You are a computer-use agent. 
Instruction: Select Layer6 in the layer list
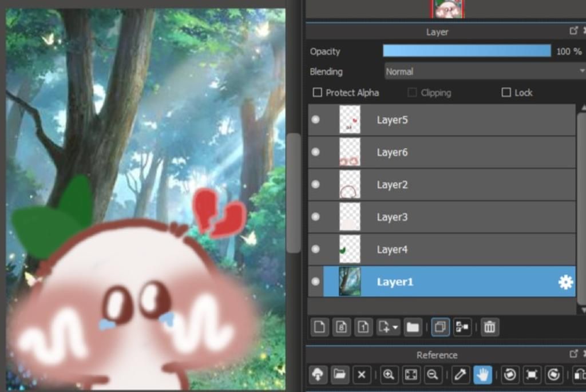(x=442, y=152)
